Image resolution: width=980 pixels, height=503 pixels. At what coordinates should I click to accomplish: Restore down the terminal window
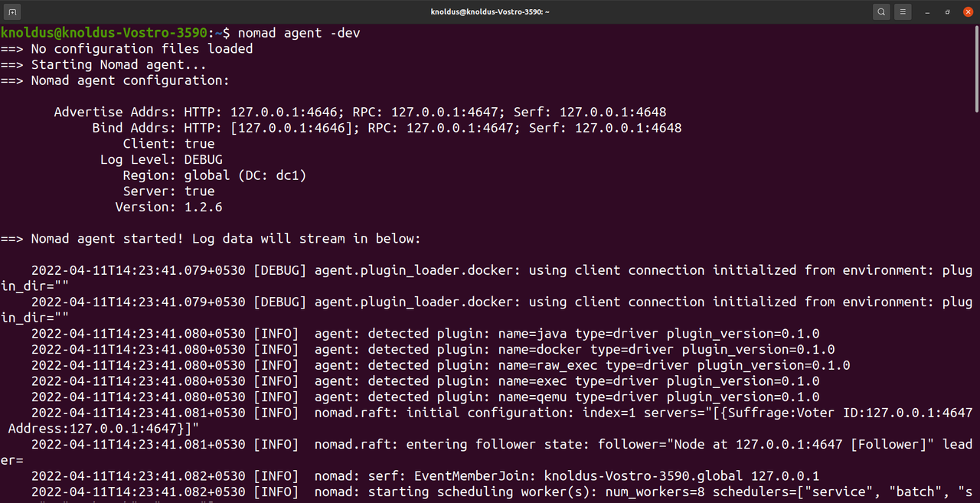[x=948, y=11]
